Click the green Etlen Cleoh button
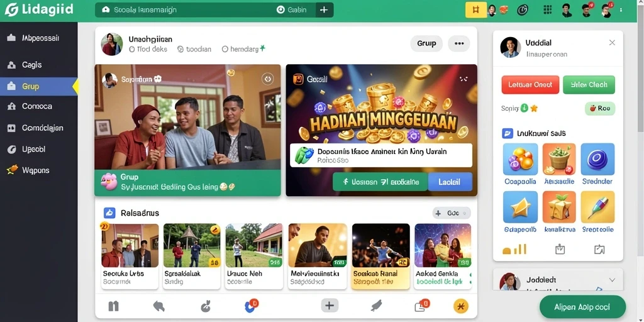The height and width of the screenshot is (322, 644). pos(589,85)
